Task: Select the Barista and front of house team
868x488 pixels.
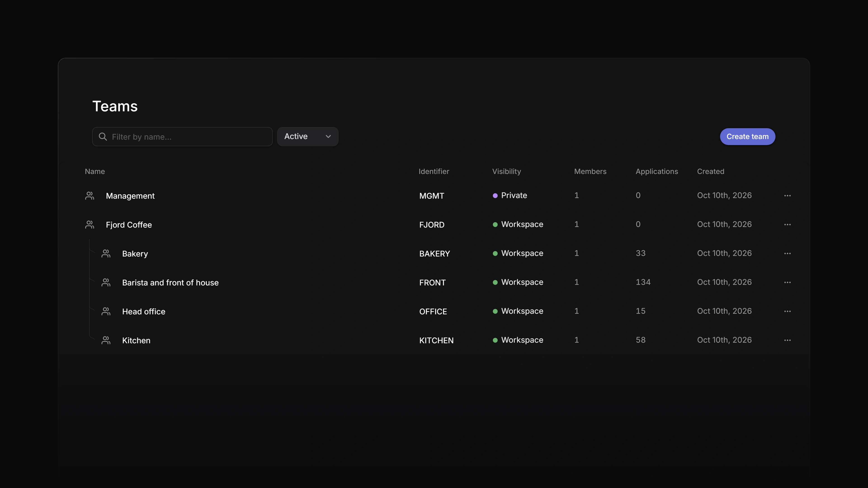Action: 170,283
